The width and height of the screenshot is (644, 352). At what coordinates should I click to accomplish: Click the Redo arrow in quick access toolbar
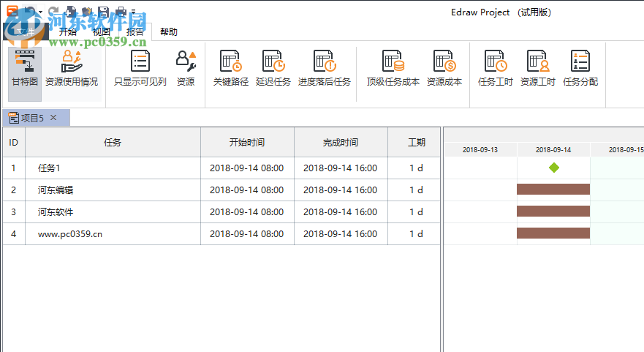[53, 11]
